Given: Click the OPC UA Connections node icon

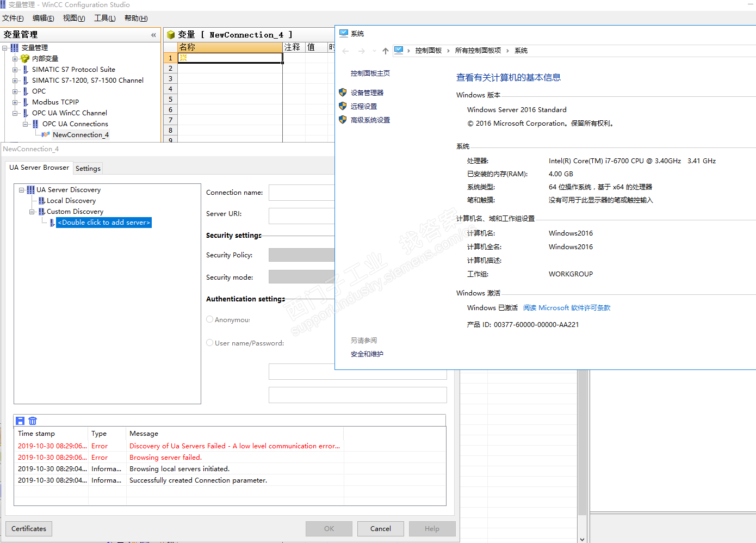Looking at the screenshot, I should click(35, 124).
